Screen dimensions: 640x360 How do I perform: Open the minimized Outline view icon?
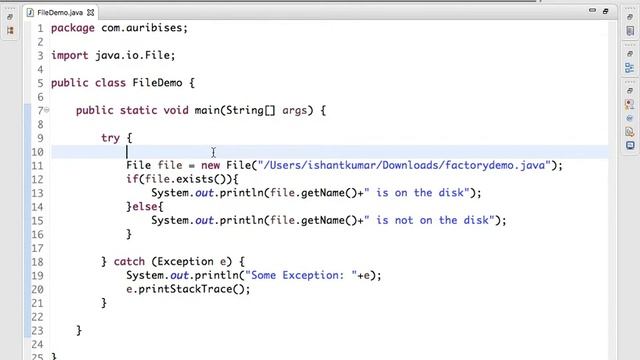[630, 68]
